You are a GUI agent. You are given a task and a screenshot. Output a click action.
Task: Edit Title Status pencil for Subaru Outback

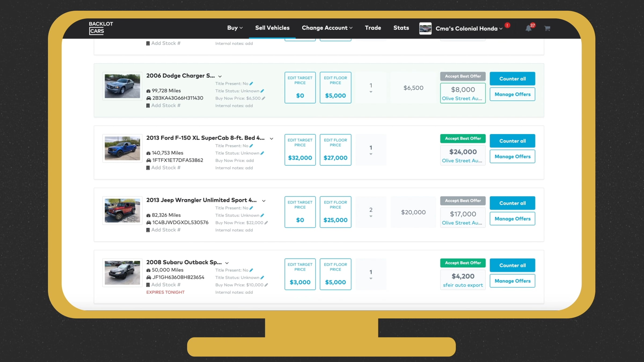tap(262, 278)
